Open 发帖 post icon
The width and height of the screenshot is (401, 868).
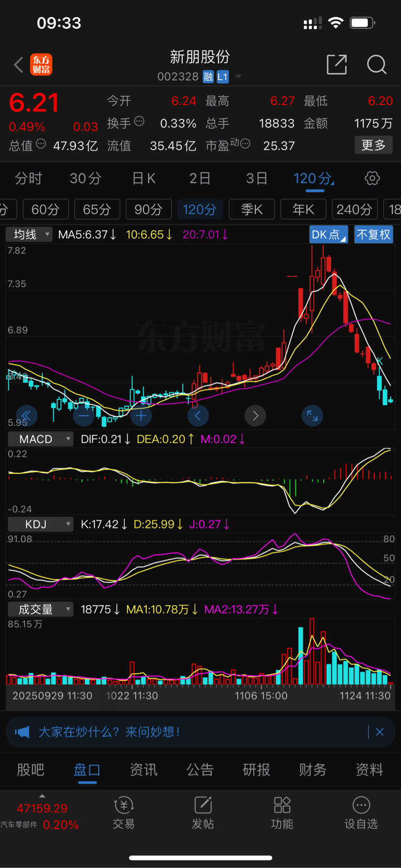coord(203,813)
